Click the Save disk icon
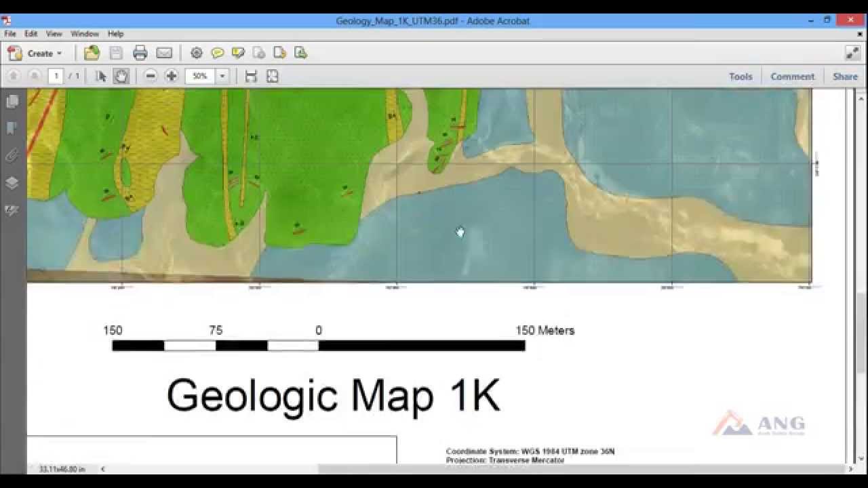The image size is (868, 488). [116, 53]
